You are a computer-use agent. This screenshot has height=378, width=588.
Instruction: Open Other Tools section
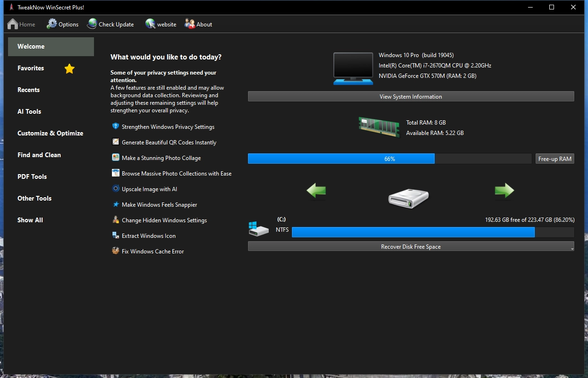pos(34,199)
